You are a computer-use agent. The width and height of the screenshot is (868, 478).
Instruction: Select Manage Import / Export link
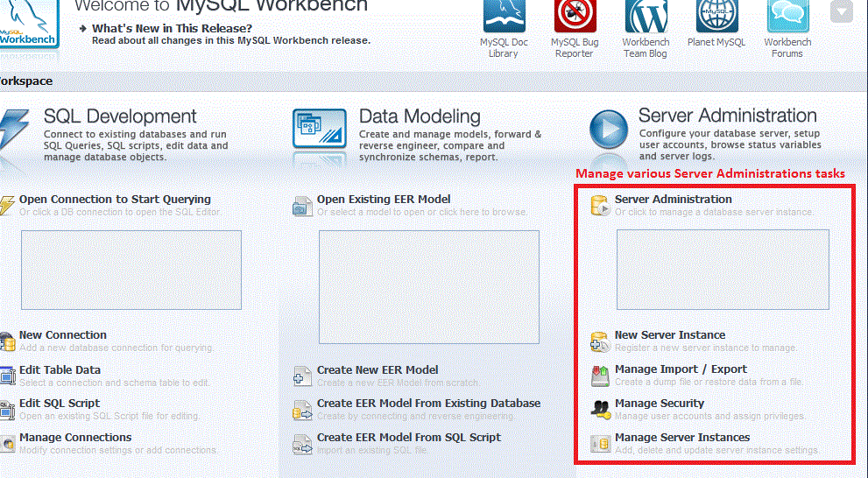click(x=681, y=369)
